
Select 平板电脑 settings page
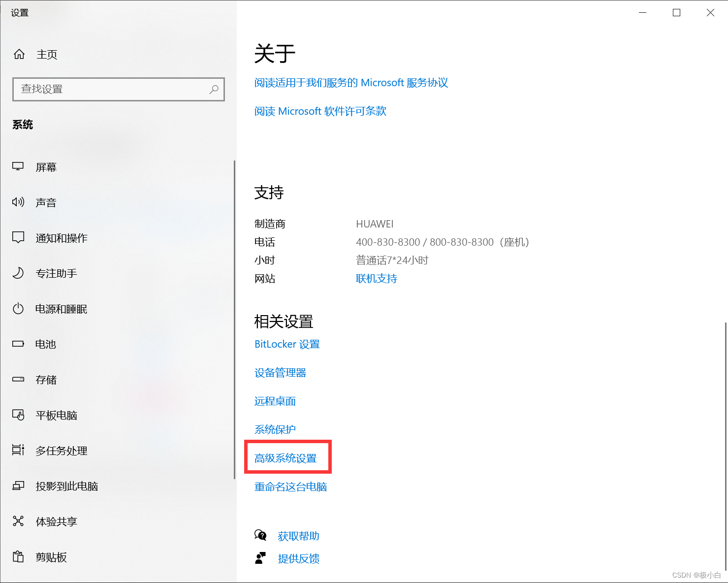coord(57,416)
